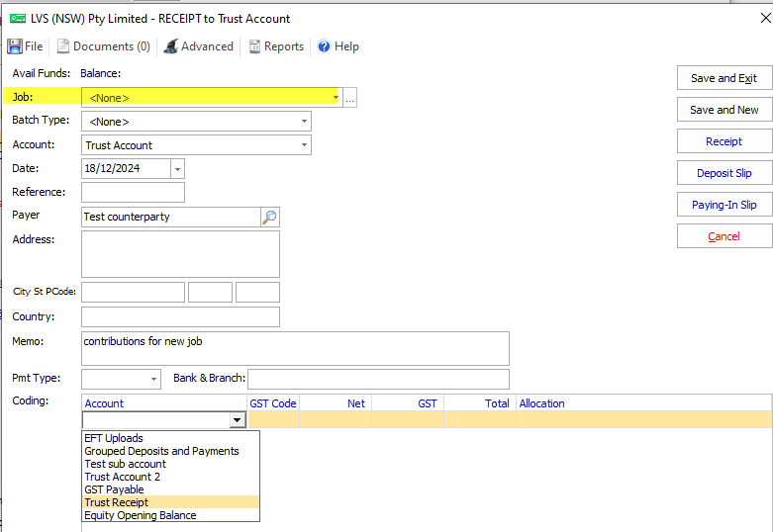Open the Date picker dropdown arrow
773x532 pixels.
point(177,169)
